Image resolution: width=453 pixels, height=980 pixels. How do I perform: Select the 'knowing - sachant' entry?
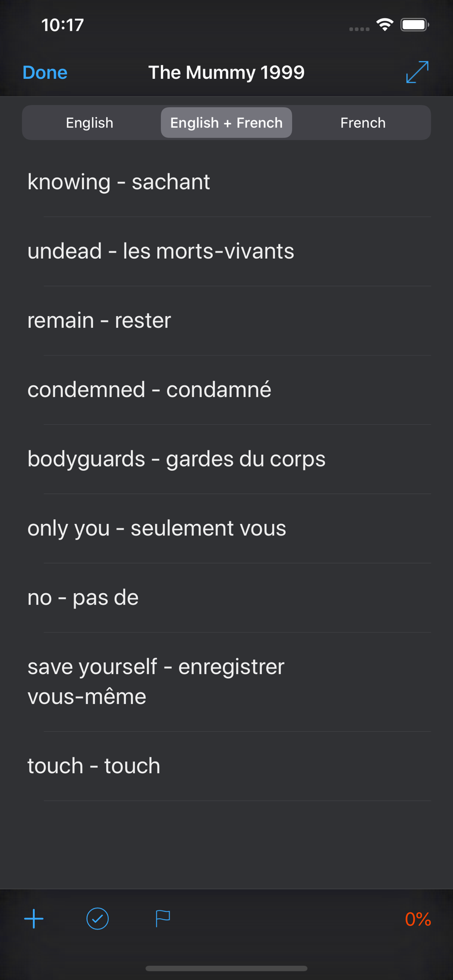(226, 182)
